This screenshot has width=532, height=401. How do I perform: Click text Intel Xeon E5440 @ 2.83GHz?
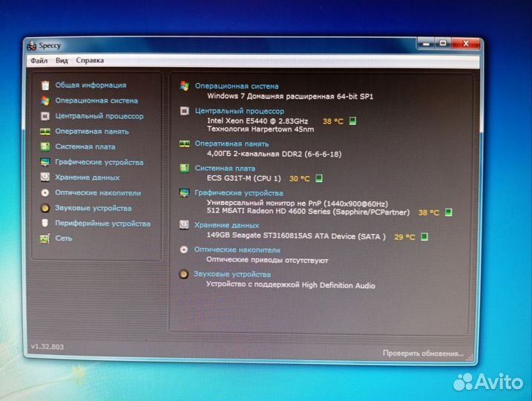pyautogui.click(x=257, y=121)
